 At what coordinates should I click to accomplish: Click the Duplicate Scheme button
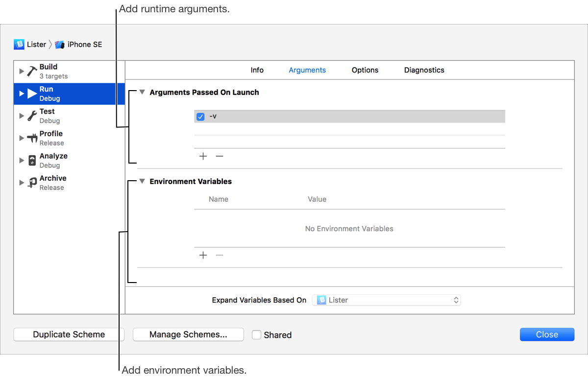tap(69, 334)
